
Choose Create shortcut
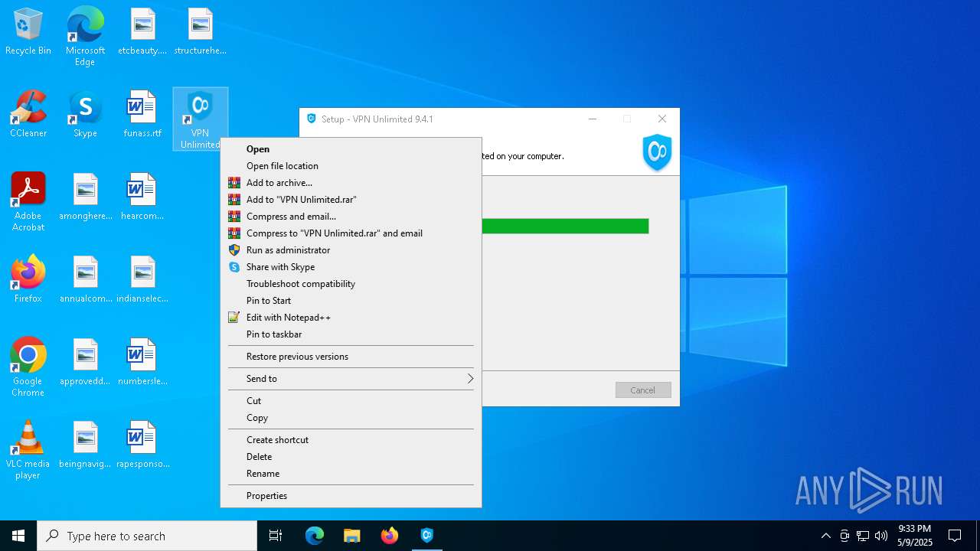click(x=351, y=440)
